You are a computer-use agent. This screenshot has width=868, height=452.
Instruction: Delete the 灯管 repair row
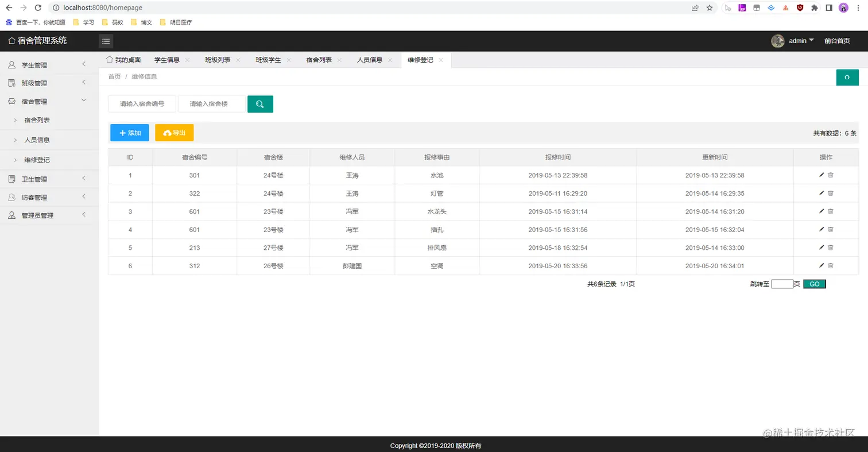(x=831, y=193)
